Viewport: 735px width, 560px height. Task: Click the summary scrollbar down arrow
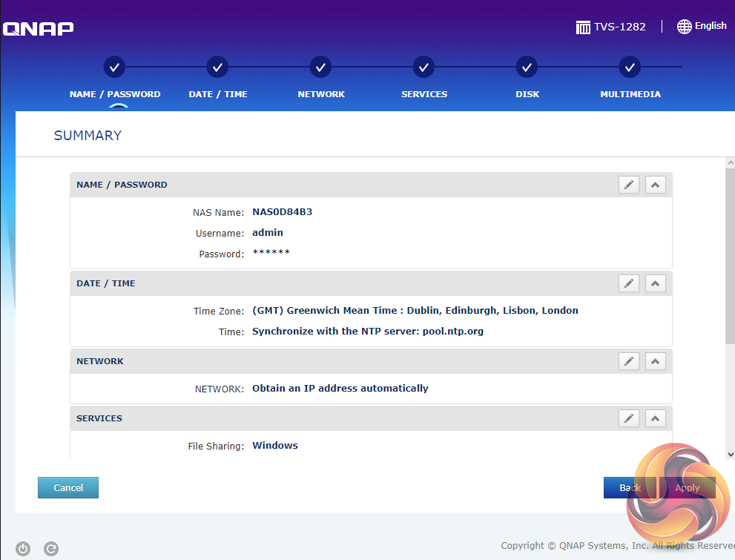coord(731,454)
